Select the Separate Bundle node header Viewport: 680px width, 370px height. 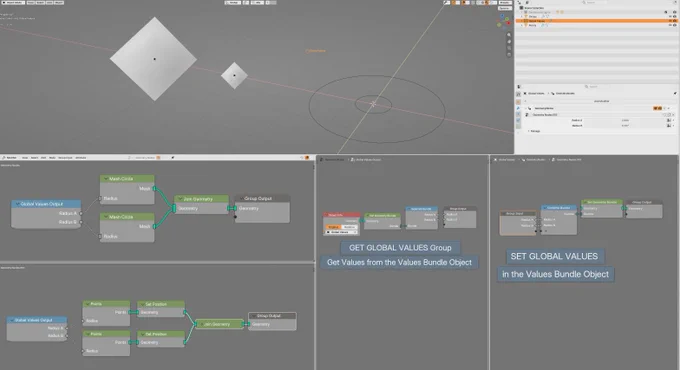point(422,209)
